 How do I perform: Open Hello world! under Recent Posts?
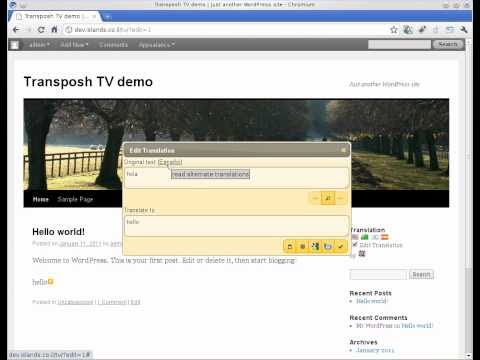(372, 301)
